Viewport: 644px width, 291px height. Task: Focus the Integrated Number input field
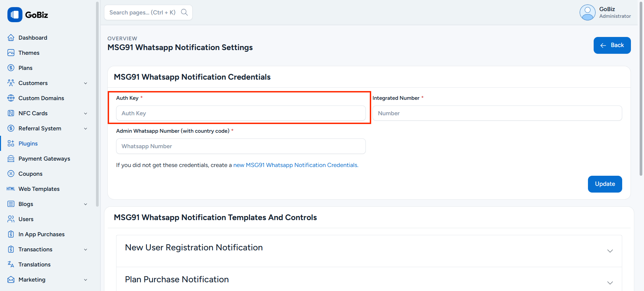coord(497,113)
